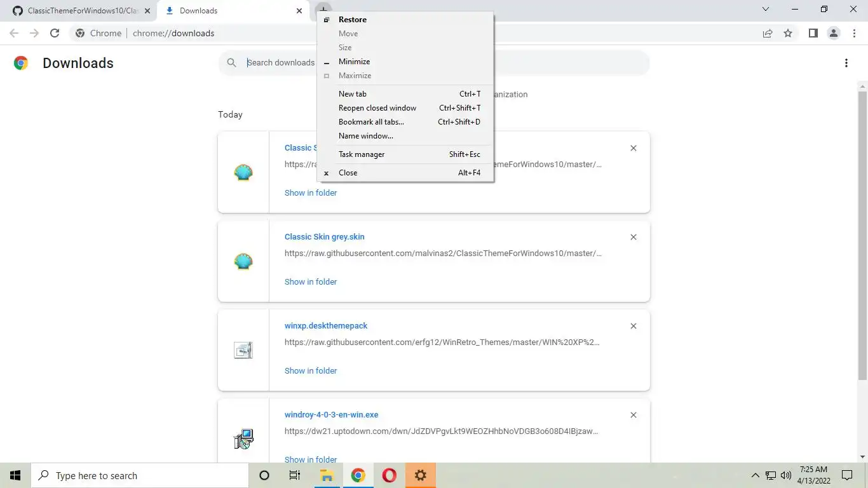This screenshot has height=488, width=868.
Task: Click the shell icon of Classic Skin grey.skin
Action: click(x=243, y=261)
